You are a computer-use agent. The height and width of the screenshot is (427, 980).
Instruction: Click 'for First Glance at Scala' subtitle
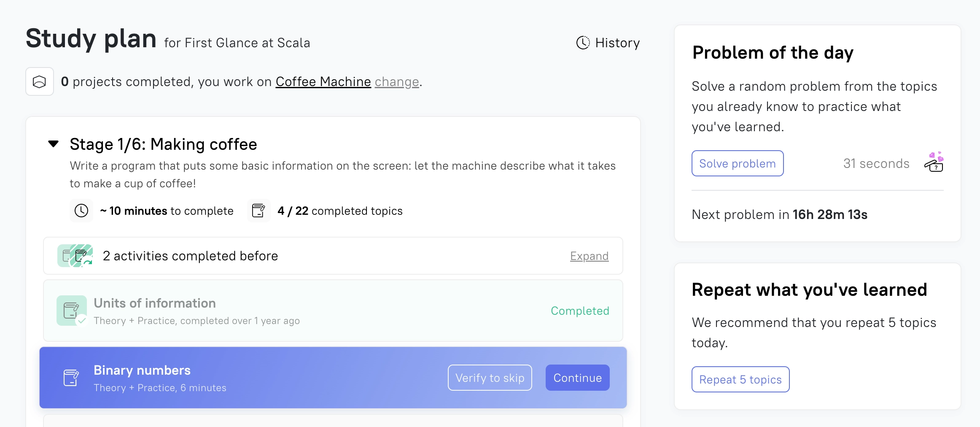click(x=237, y=43)
